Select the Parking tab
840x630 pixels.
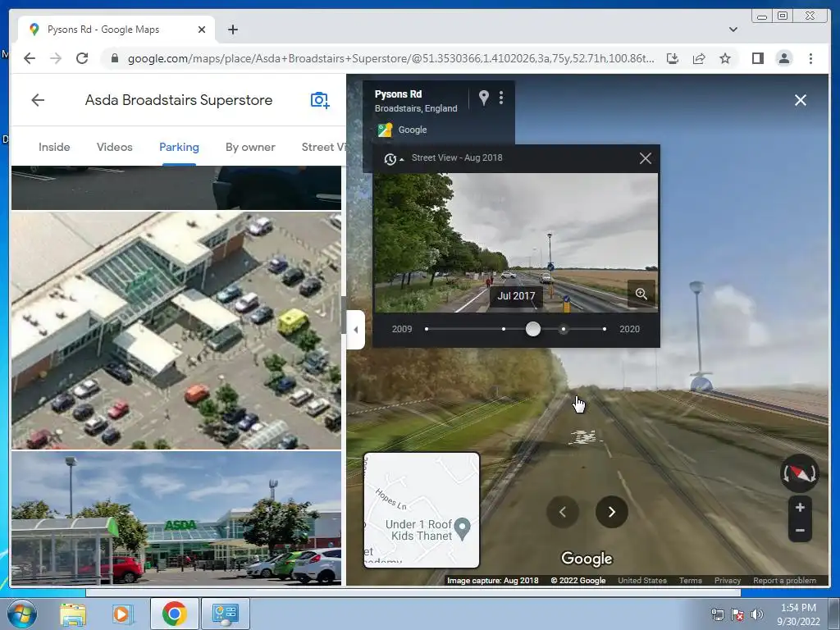pyautogui.click(x=179, y=147)
